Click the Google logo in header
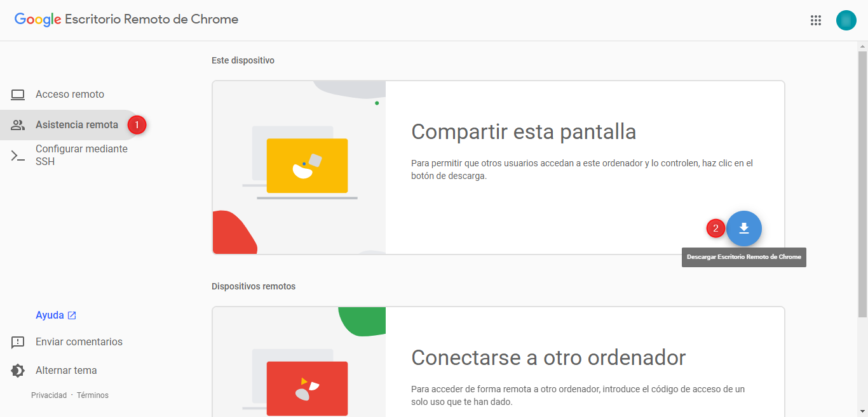868x417 pixels. tap(37, 20)
